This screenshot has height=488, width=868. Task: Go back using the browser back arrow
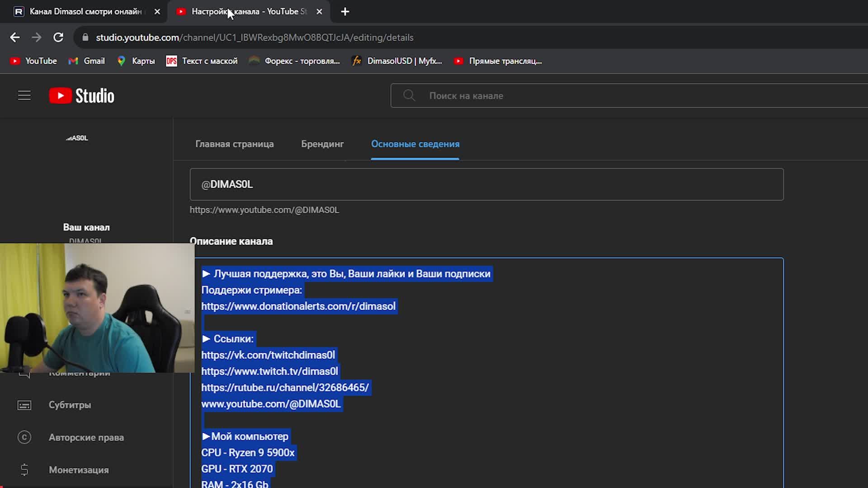click(x=15, y=38)
